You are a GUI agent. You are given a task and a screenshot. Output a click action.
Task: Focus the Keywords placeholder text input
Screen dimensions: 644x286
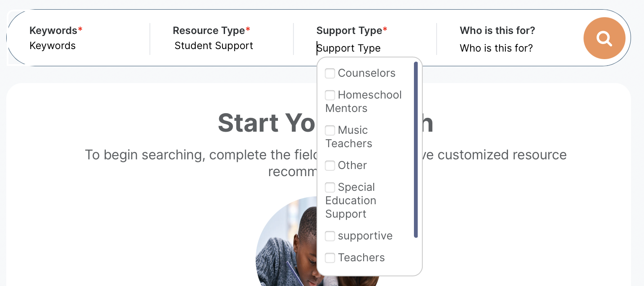(x=52, y=46)
